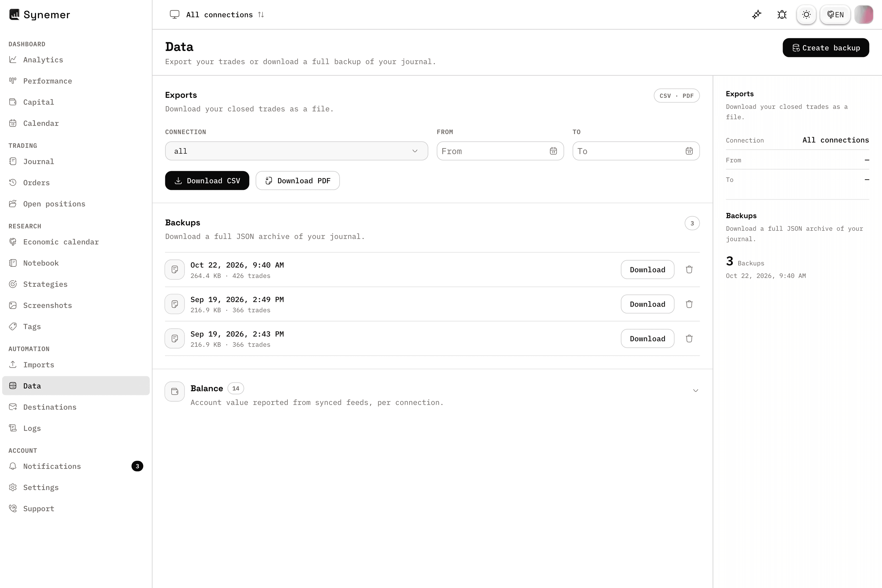Open Capital in the sidebar
Screen dimensions: 882x588
[x=76, y=102]
